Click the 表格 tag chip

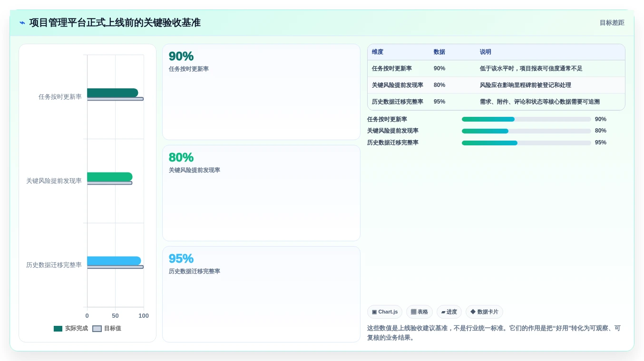coord(420,312)
